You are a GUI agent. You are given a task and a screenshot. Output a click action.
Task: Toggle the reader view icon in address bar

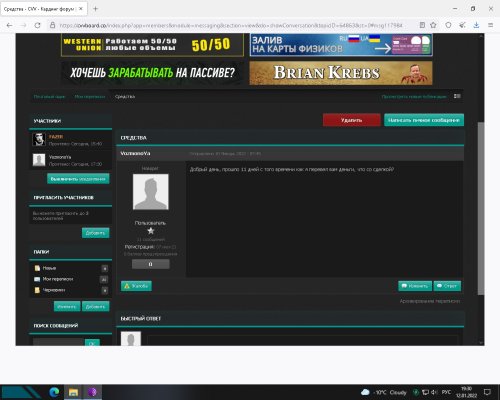(422, 25)
